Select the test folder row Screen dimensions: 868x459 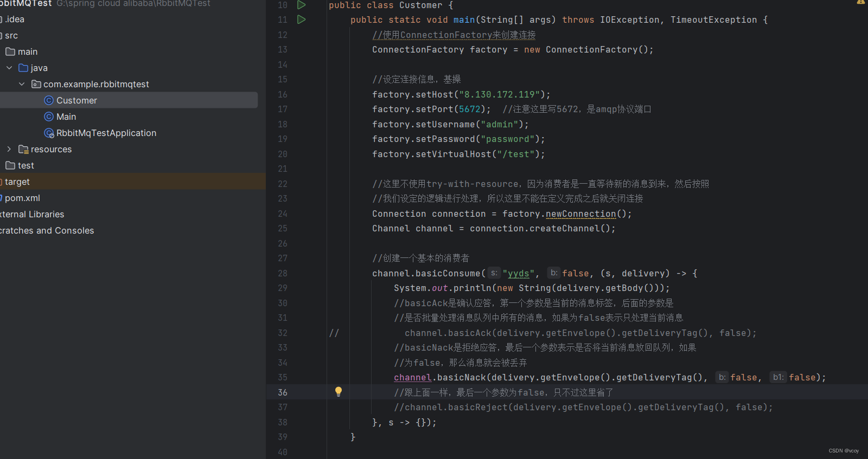click(x=133, y=165)
